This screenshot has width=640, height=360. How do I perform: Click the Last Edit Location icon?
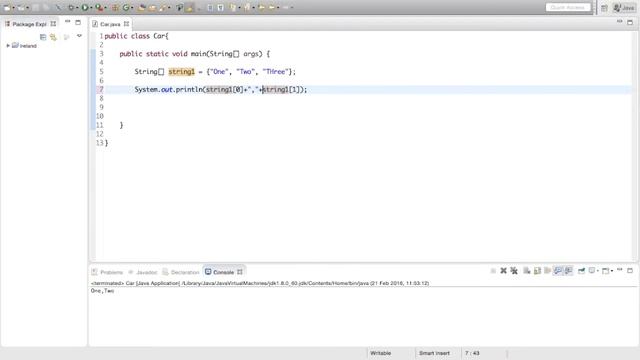[x=261, y=7]
